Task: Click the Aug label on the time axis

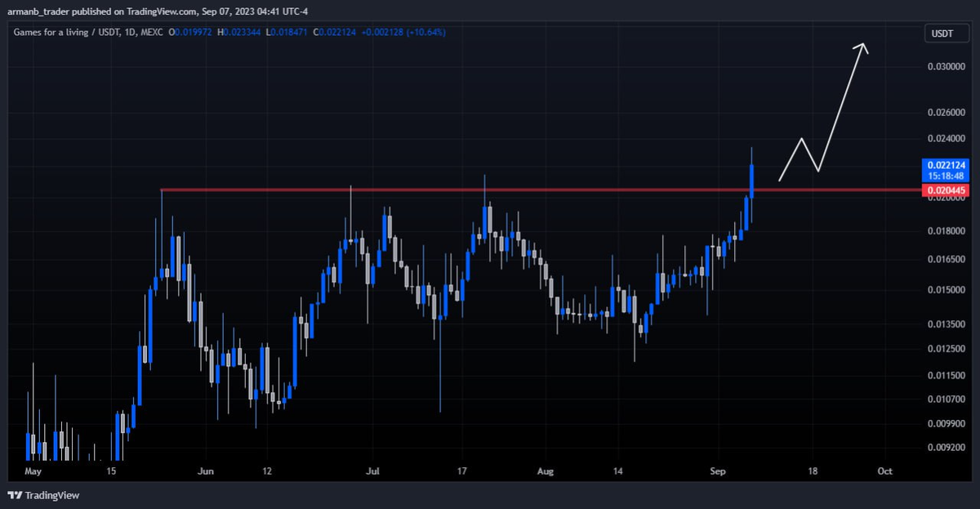Action: 546,471
